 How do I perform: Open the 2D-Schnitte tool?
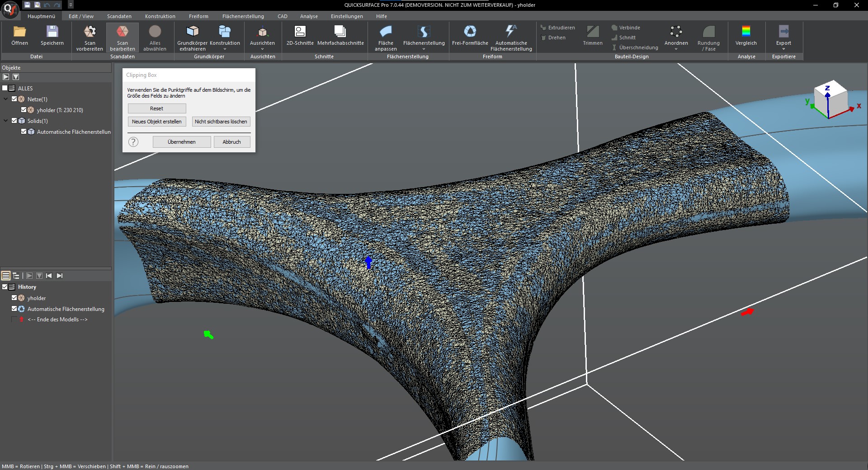300,32
